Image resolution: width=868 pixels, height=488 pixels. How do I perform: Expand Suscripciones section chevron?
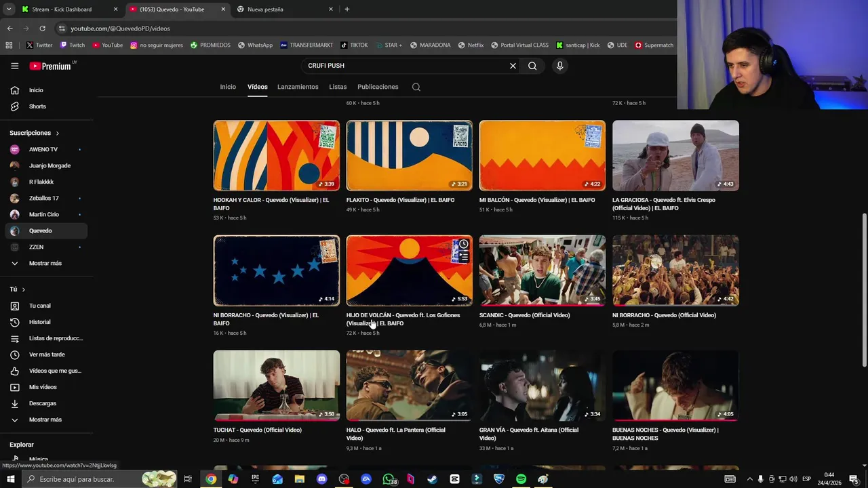point(58,134)
